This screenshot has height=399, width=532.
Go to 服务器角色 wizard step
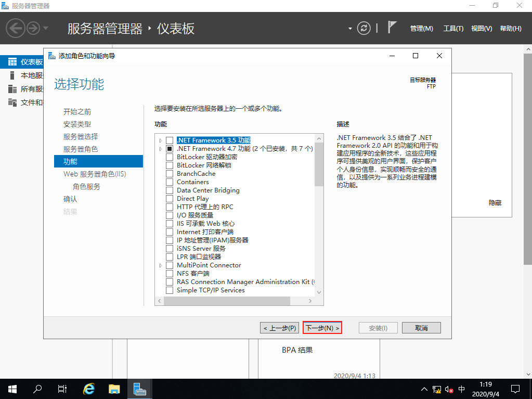[81, 149]
